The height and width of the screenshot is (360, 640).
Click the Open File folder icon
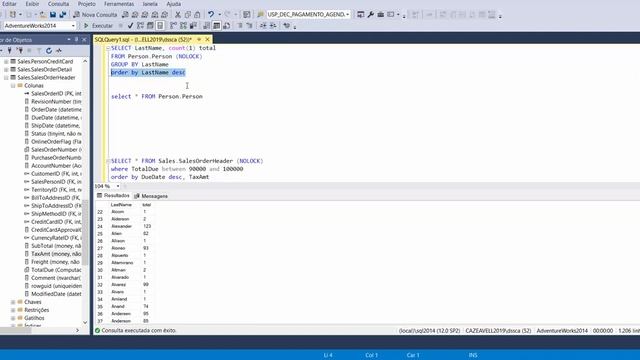pos(43,14)
